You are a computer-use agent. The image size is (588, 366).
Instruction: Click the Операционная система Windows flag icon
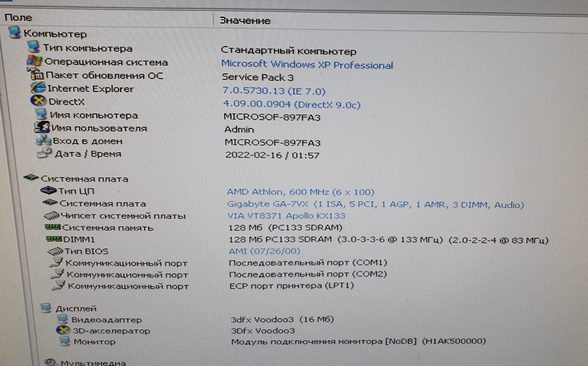(34, 61)
